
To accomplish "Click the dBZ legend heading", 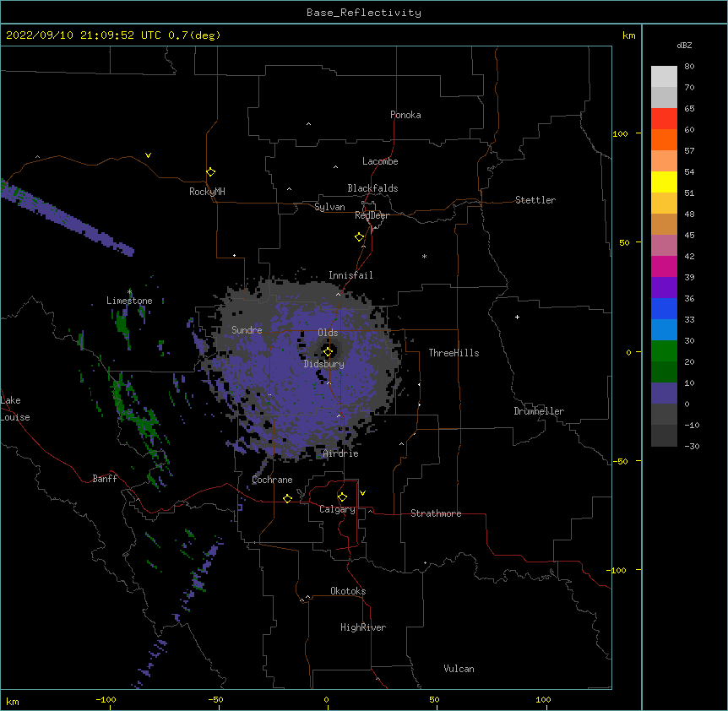I will pos(684,46).
